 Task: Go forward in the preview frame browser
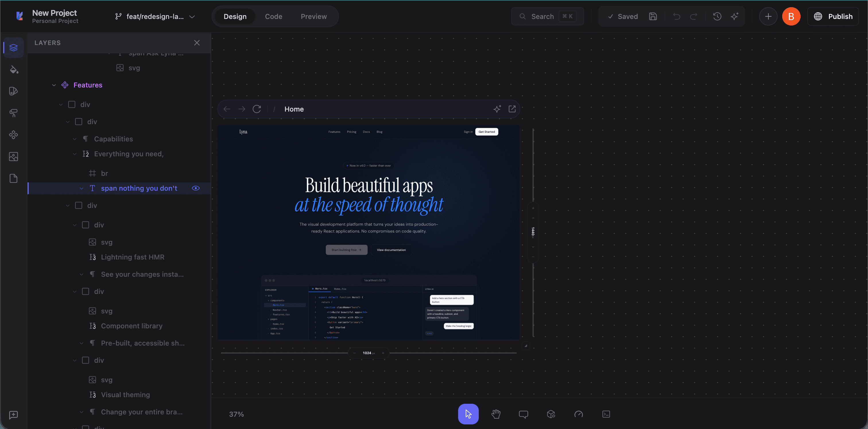[242, 109]
